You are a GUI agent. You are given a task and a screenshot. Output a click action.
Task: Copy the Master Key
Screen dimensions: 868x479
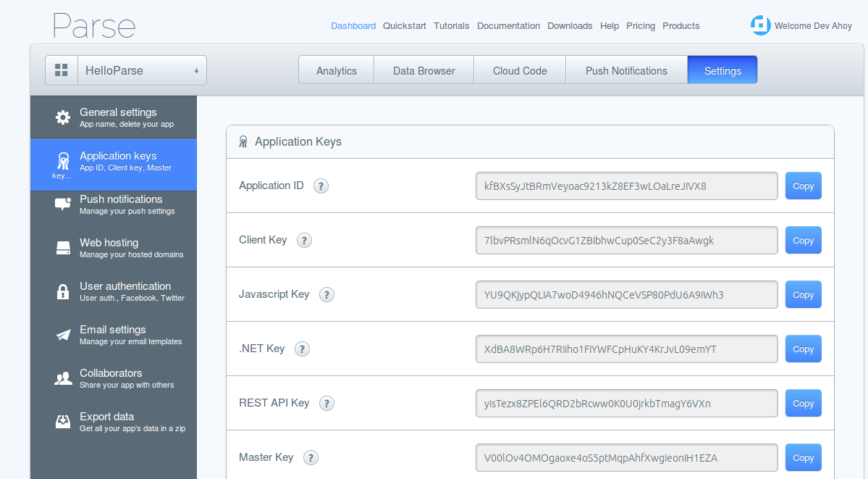coord(804,457)
